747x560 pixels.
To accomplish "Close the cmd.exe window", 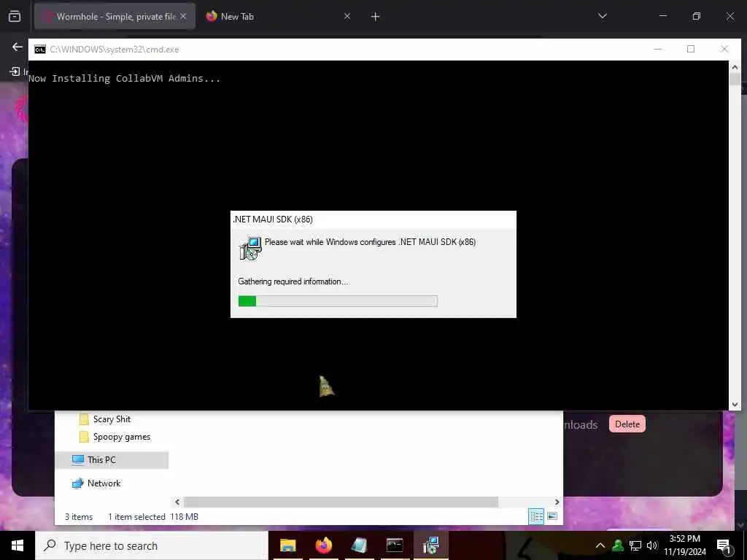I will 724,49.
